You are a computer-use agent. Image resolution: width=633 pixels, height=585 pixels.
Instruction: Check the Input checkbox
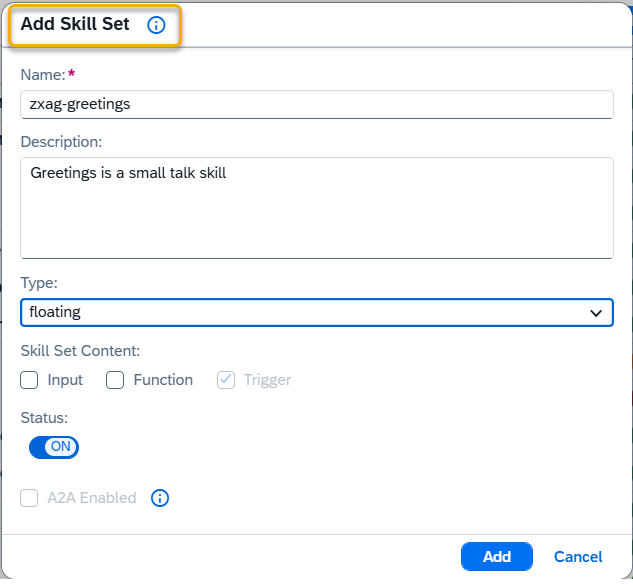[29, 380]
